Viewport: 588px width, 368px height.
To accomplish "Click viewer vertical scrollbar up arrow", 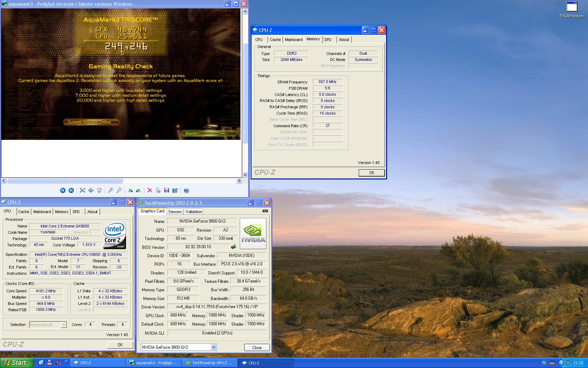I will pyautogui.click(x=245, y=11).
